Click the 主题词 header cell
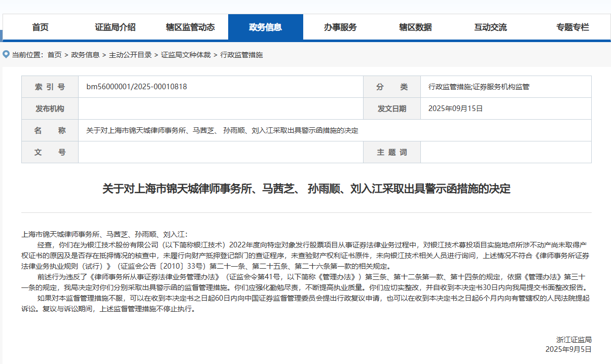611x364 pixels. [x=392, y=152]
